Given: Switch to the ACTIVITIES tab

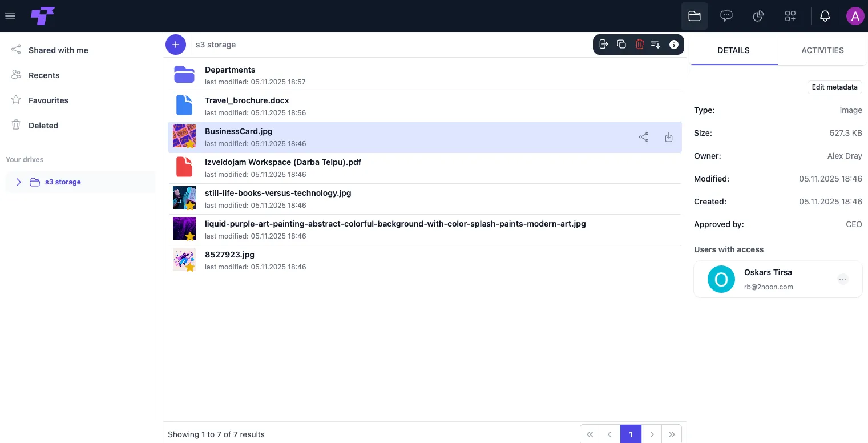Looking at the screenshot, I should 822,50.
